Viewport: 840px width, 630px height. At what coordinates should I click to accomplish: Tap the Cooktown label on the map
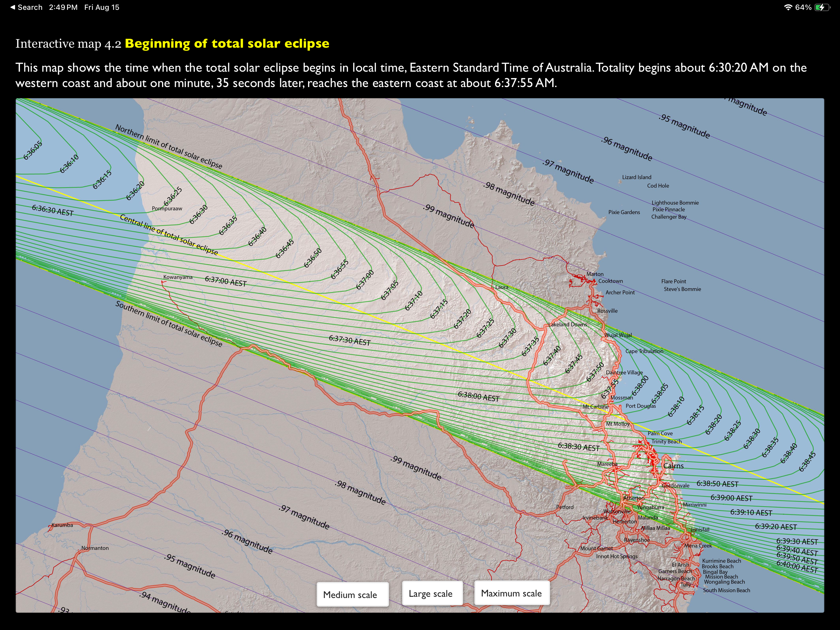(x=610, y=281)
